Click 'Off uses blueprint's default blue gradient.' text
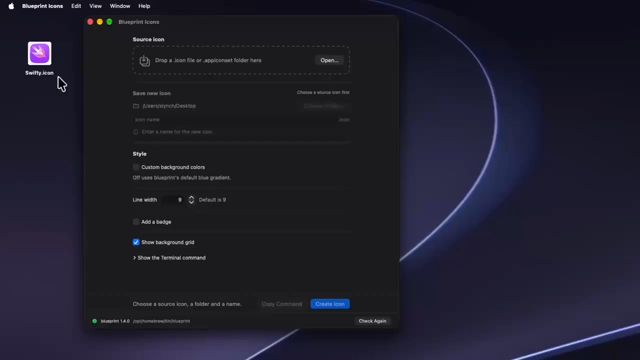The height and width of the screenshot is (360, 640). click(182, 178)
